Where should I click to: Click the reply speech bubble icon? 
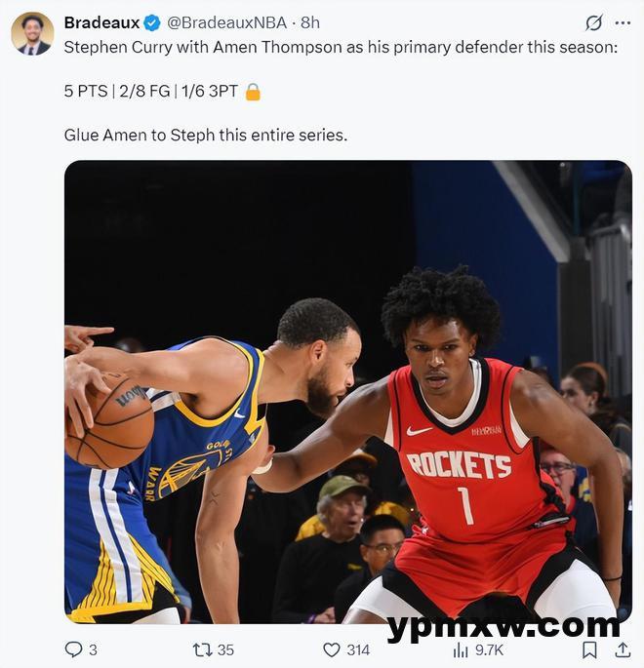(x=73, y=649)
